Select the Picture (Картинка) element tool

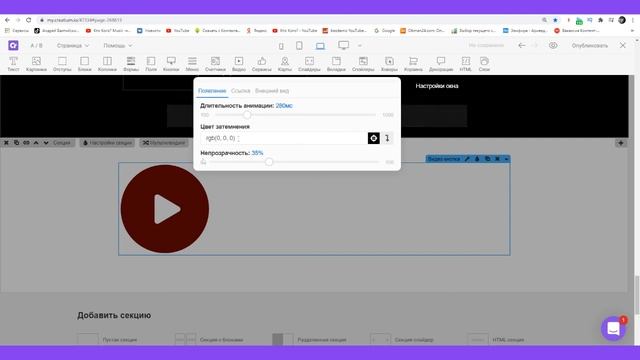coord(36,64)
